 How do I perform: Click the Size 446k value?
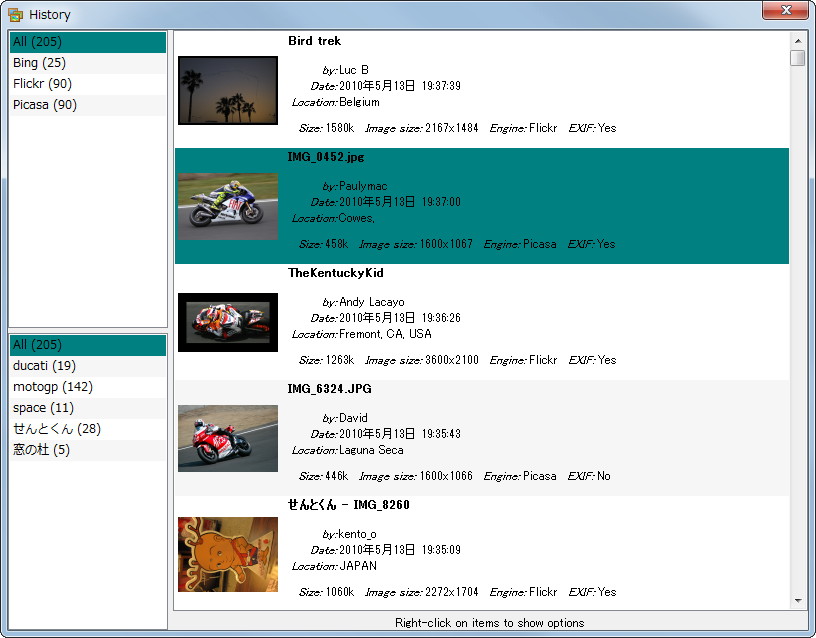(x=337, y=477)
